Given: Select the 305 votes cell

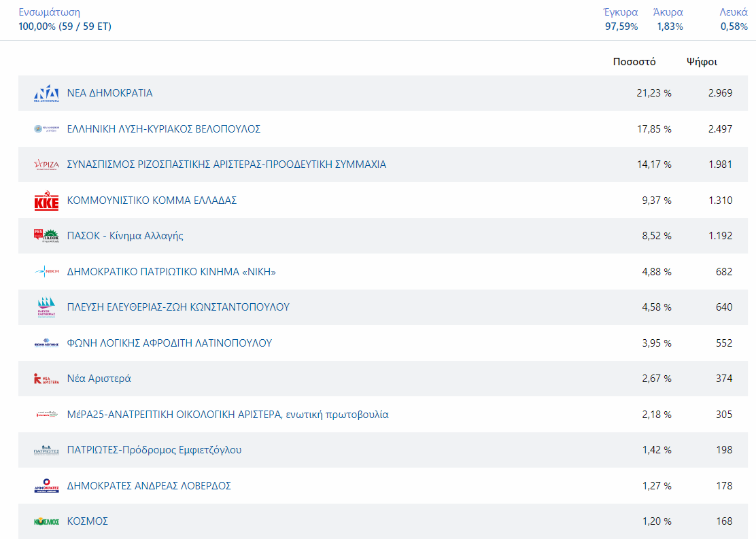Looking at the screenshot, I should tap(724, 414).
